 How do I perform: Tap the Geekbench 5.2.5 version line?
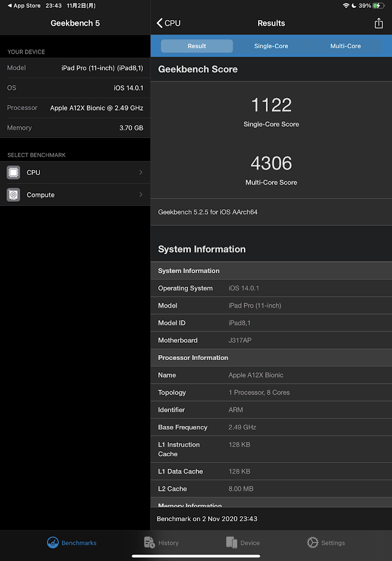tap(208, 212)
